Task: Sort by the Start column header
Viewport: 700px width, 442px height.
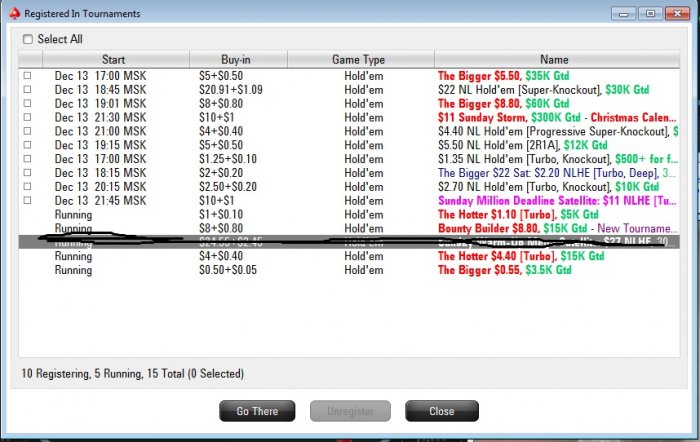Action: 116,59
